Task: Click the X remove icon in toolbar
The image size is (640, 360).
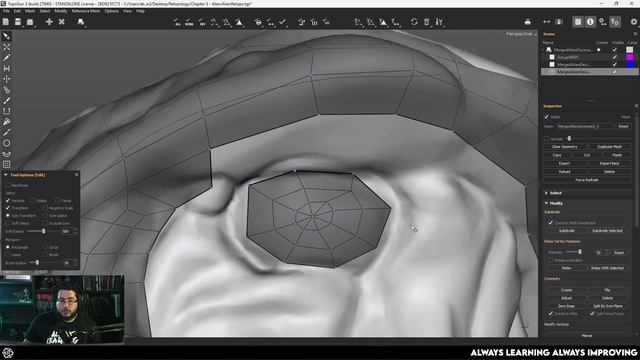Action: (61, 22)
